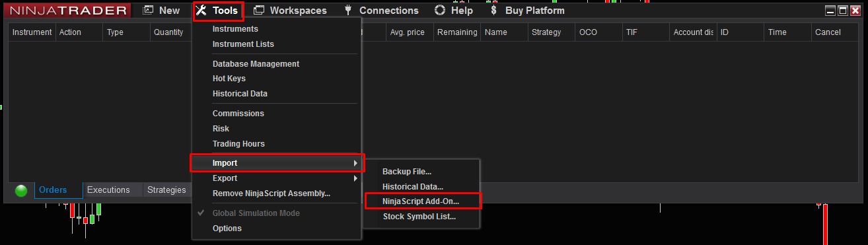
Task: Expand the Export submenu
Action: [277, 178]
